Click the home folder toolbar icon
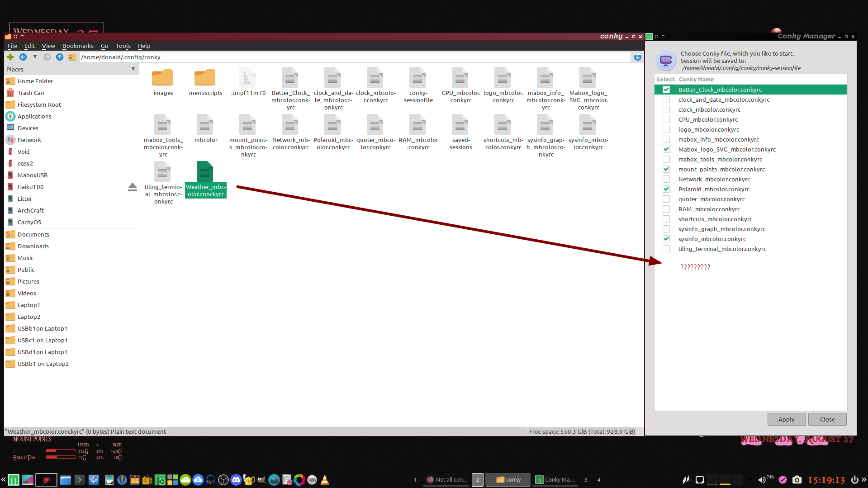Viewport: 868px width, 488px height. pos(72,57)
